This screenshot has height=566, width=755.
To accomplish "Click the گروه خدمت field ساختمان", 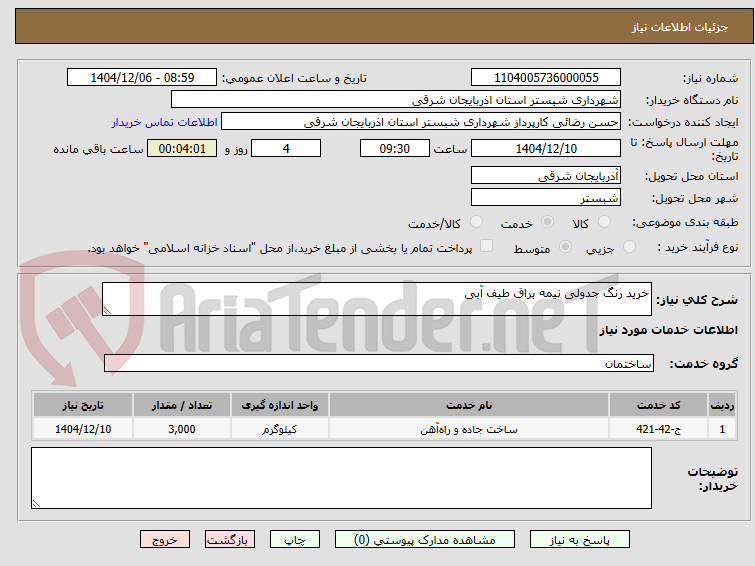I will (x=378, y=363).
